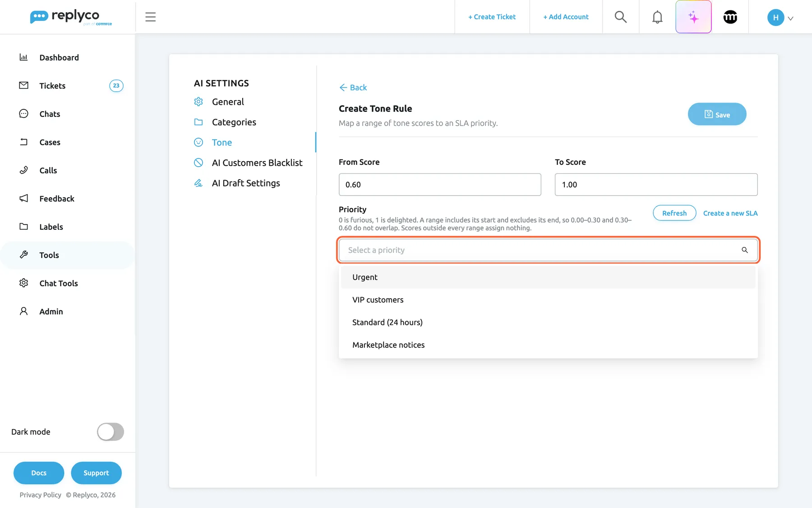Open the Docs button
This screenshot has height=508, width=812.
39,473
